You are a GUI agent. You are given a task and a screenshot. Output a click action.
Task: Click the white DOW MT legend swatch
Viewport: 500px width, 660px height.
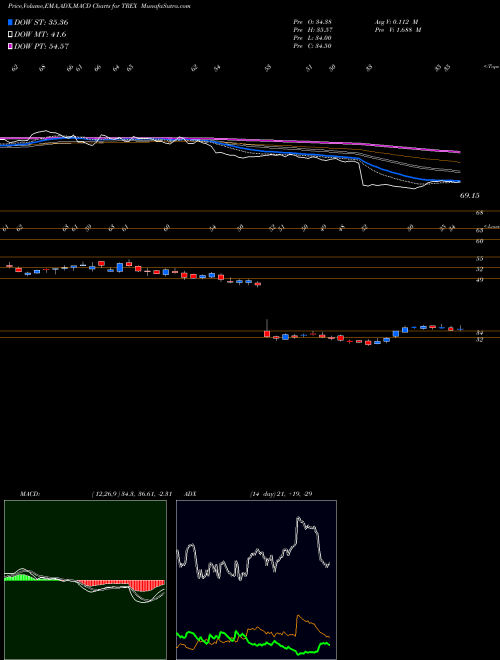[11, 35]
